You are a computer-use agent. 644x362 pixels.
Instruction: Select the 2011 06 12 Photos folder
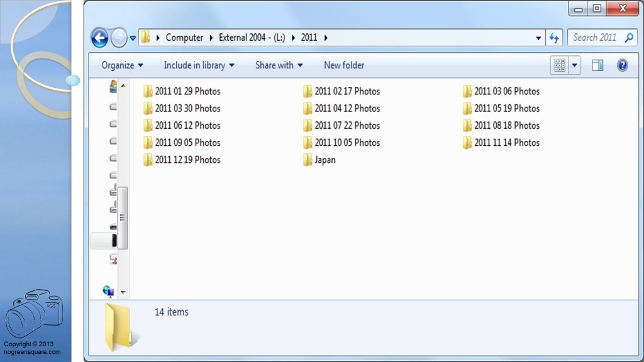pyautogui.click(x=182, y=126)
